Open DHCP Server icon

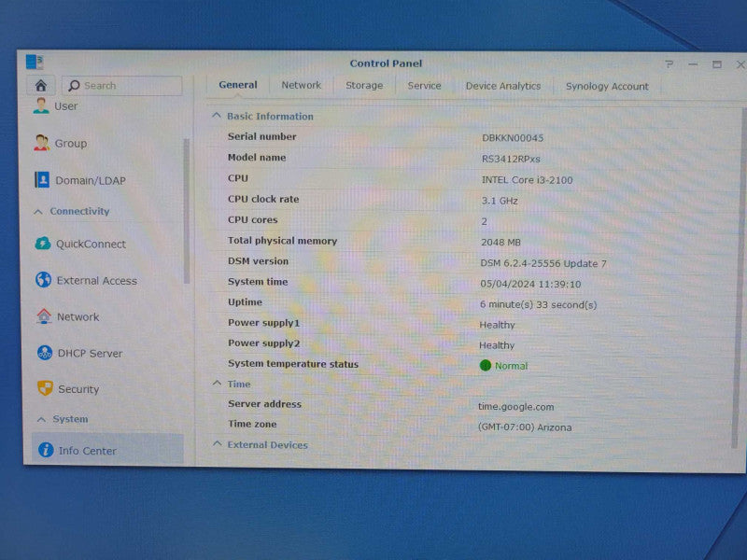tap(45, 353)
